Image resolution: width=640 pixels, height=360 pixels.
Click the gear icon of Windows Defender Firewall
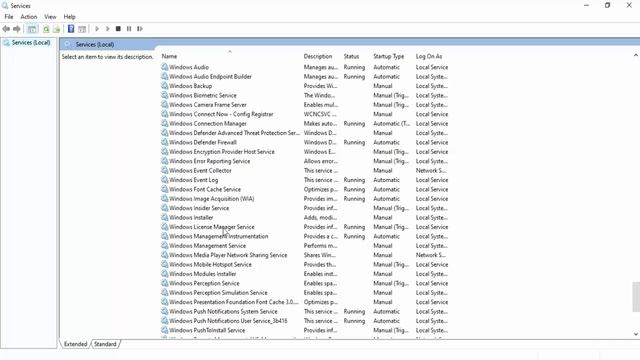point(164,142)
